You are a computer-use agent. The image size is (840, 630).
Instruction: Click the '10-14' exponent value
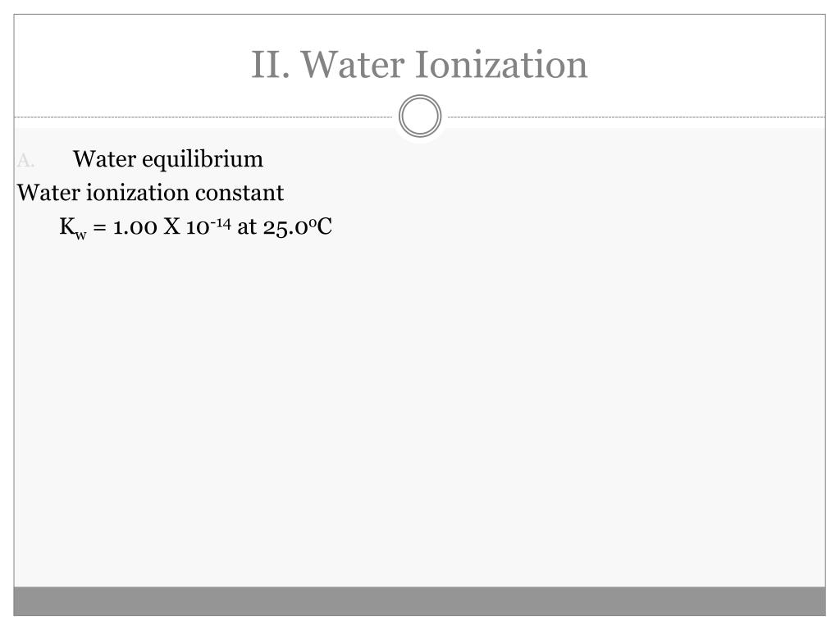[x=208, y=226]
